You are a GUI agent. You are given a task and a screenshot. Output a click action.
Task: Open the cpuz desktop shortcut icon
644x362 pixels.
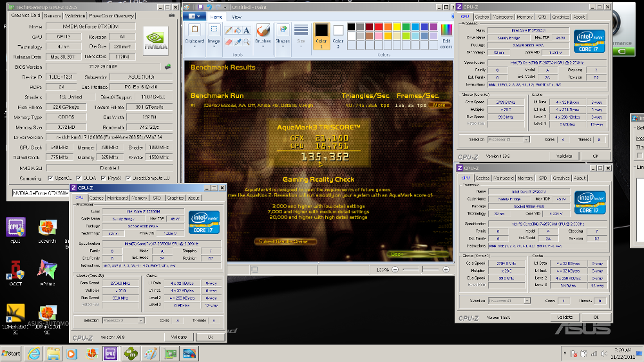[15, 227]
